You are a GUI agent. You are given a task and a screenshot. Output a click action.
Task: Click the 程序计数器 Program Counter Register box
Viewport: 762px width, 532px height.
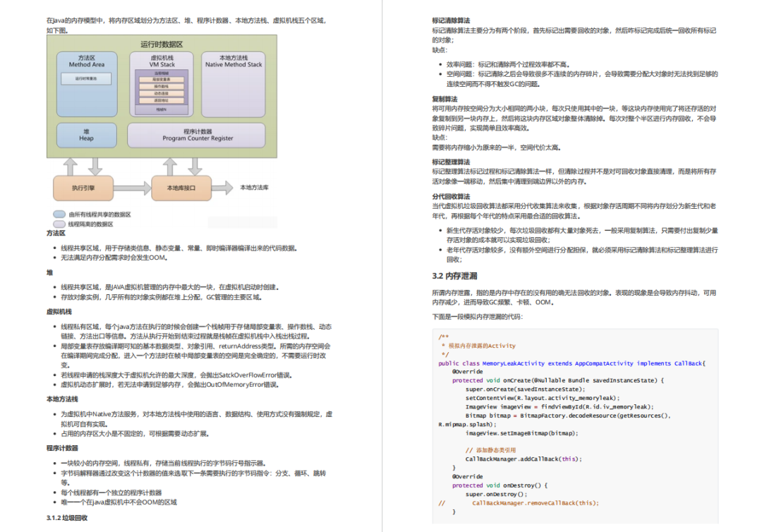[x=196, y=135]
